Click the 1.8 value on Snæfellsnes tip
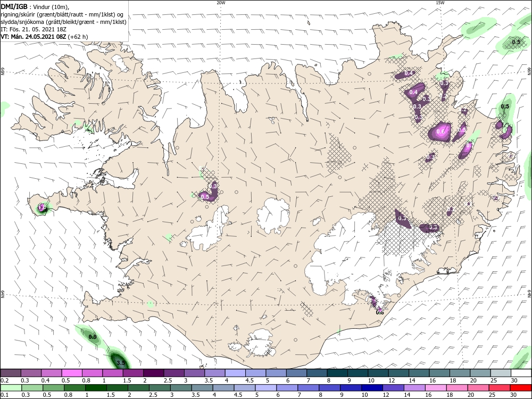The image size is (532, 399). pos(41,206)
